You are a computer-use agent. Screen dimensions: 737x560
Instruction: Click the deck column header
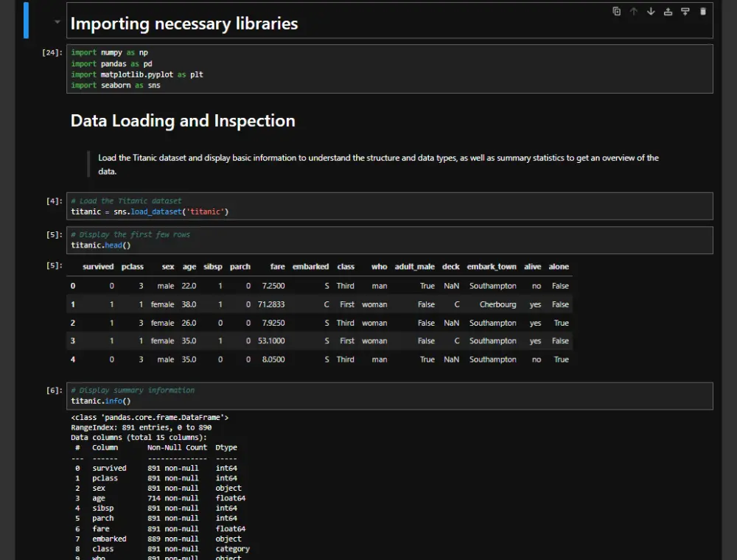(451, 267)
